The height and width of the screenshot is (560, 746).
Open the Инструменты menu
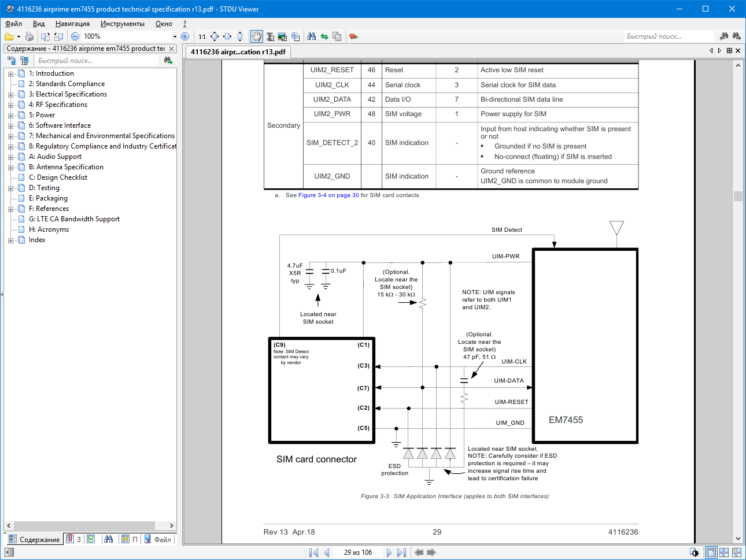tap(123, 24)
